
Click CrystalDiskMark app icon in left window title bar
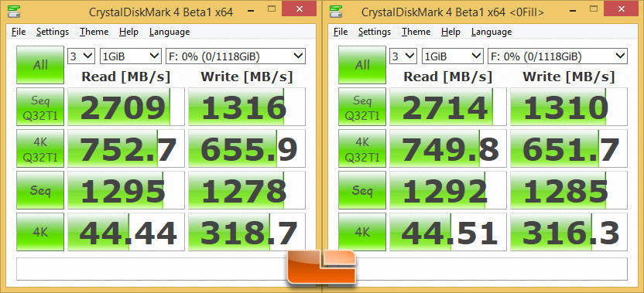[x=14, y=12]
